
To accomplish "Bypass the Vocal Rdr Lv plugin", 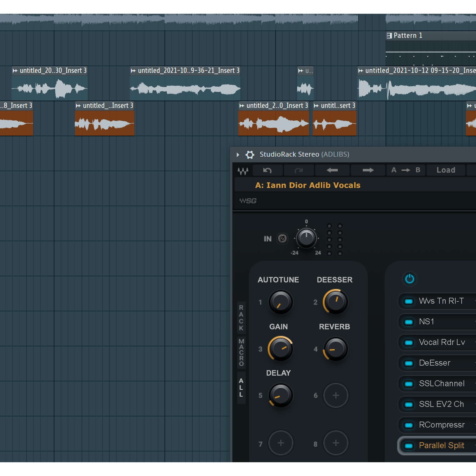I will [x=408, y=343].
